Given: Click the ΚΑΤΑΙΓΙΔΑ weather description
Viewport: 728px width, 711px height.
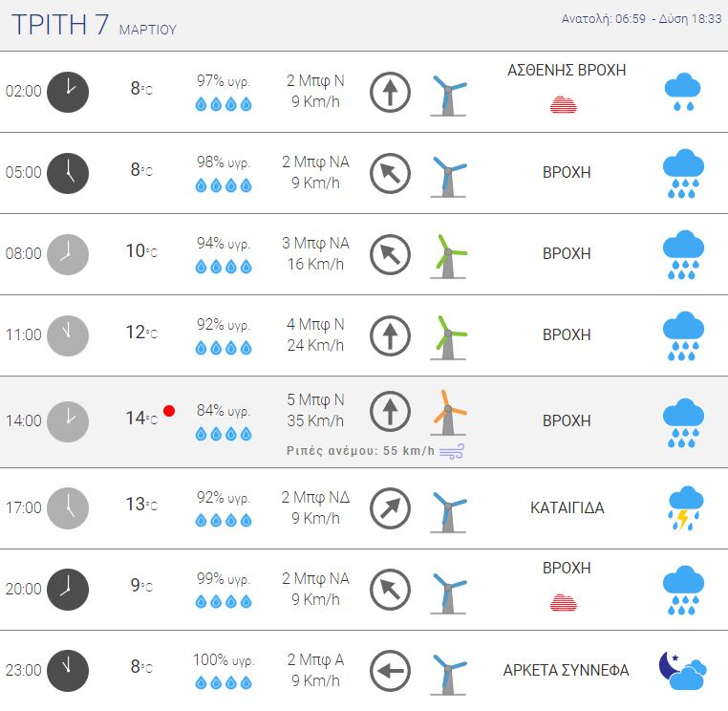Looking at the screenshot, I should (x=567, y=507).
